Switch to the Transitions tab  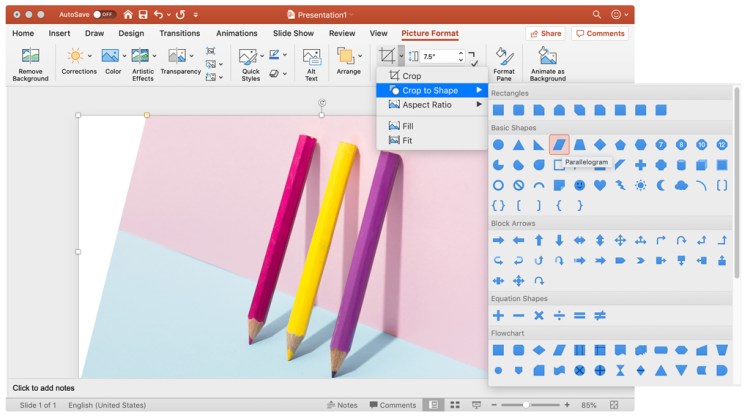pyautogui.click(x=179, y=33)
